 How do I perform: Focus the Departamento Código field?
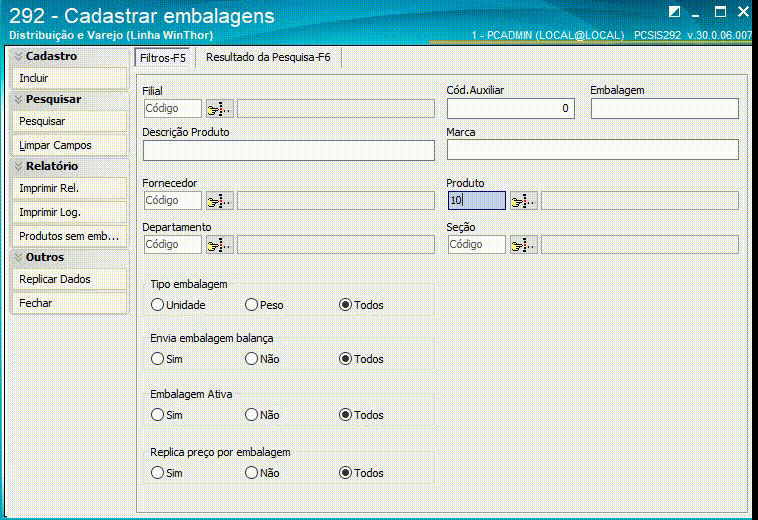click(x=173, y=245)
